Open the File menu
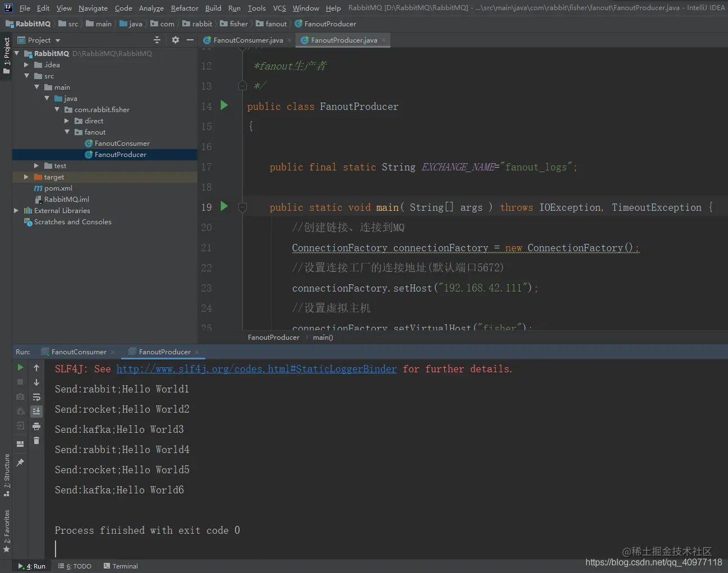 [x=25, y=8]
